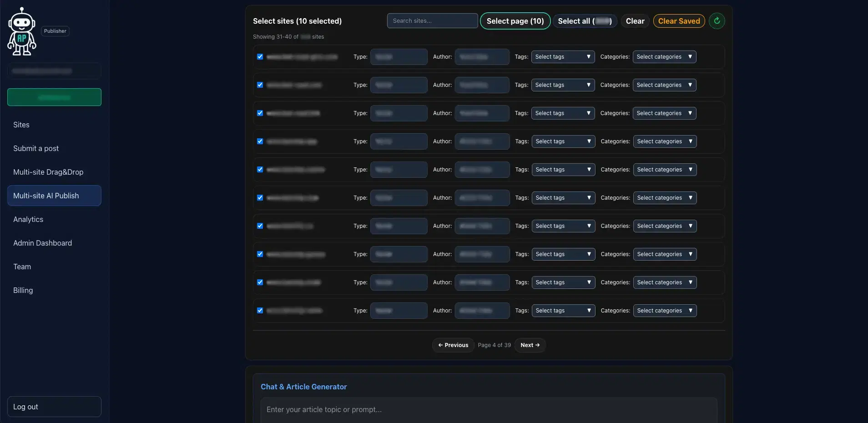Screen dimensions: 868x423
Task: Click the green sidebar button
Action: click(x=54, y=97)
